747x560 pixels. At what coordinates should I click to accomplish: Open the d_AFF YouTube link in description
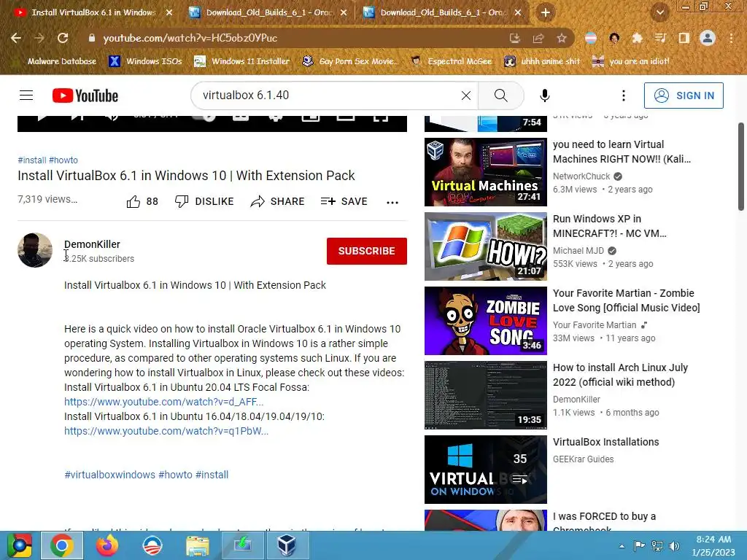pos(164,402)
